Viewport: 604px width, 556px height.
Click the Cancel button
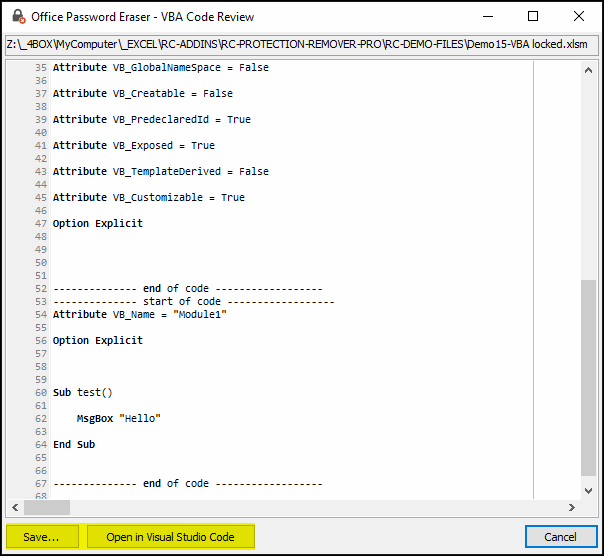tap(561, 536)
